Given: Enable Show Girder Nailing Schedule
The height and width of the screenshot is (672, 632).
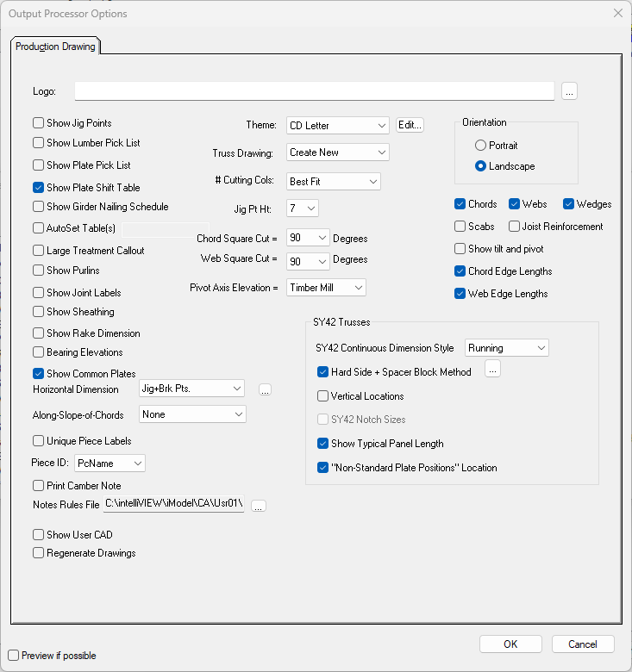Looking at the screenshot, I should (38, 207).
